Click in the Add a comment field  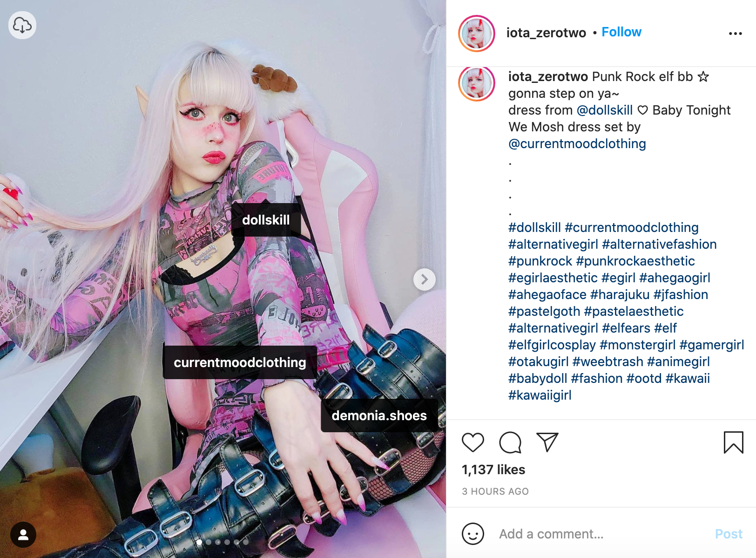coord(601,534)
